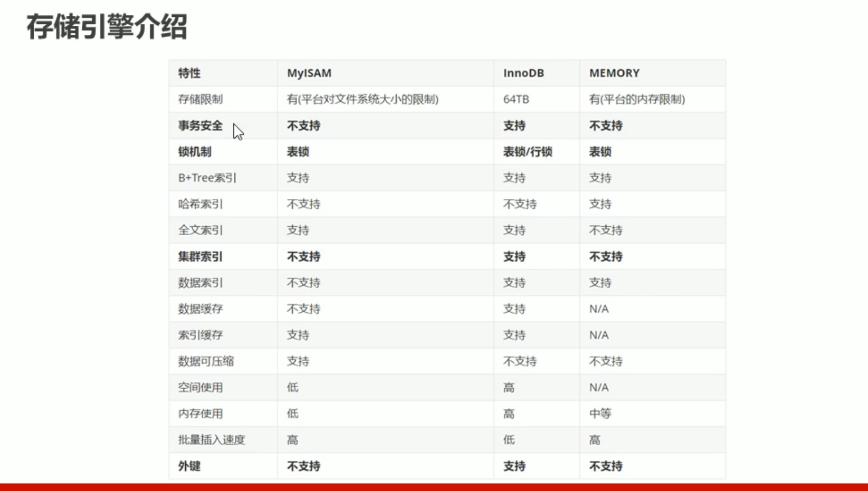Click MEMORY's N/A in 数据缓存 row
The width and height of the screenshot is (868, 491).
599,309
